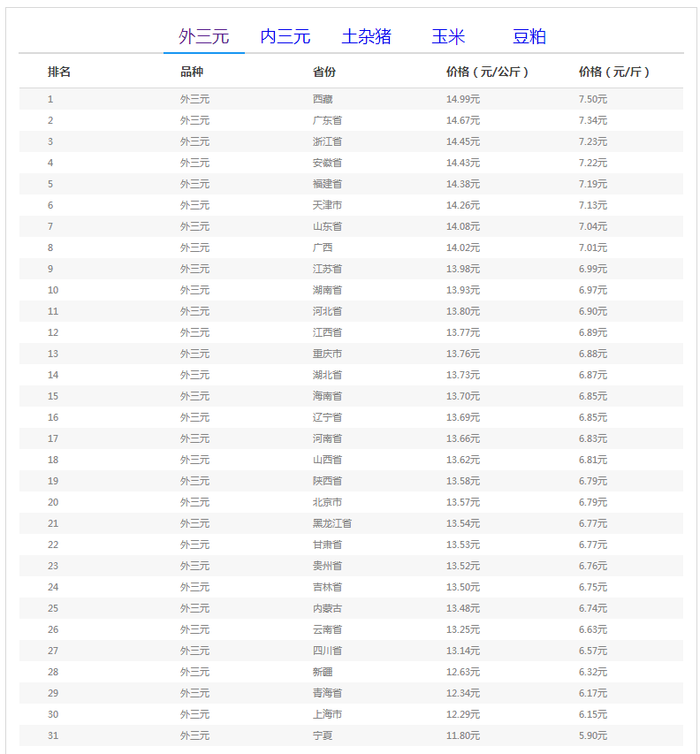This screenshot has width=700, height=754.
Task: Click the 省份 column header
Action: click(x=324, y=72)
